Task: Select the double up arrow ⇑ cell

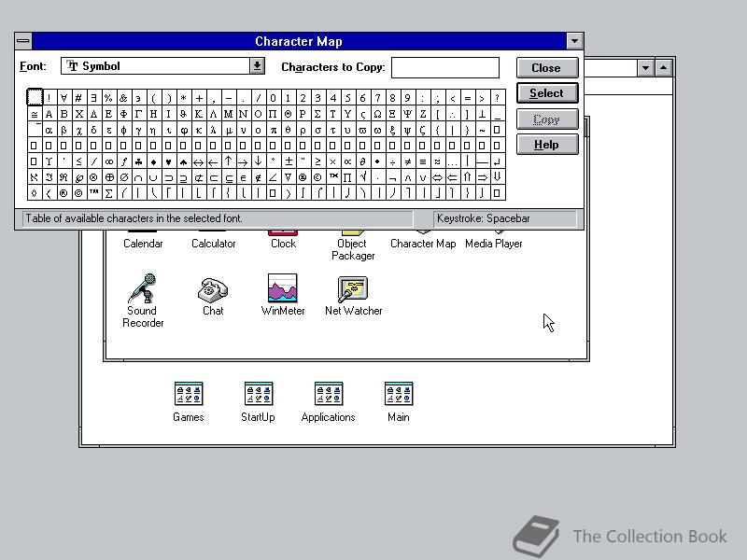Action: [x=467, y=177]
